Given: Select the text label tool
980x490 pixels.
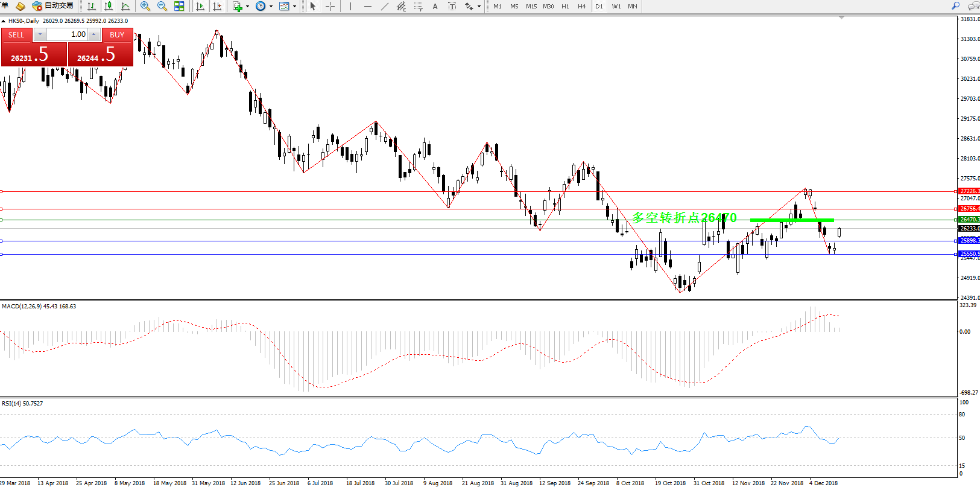Looking at the screenshot, I should (x=435, y=6).
